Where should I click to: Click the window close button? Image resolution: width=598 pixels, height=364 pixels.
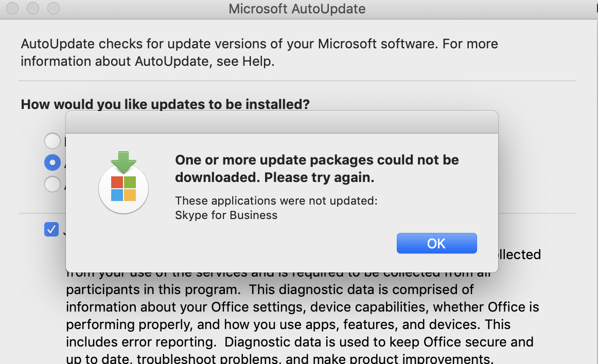pos(12,8)
